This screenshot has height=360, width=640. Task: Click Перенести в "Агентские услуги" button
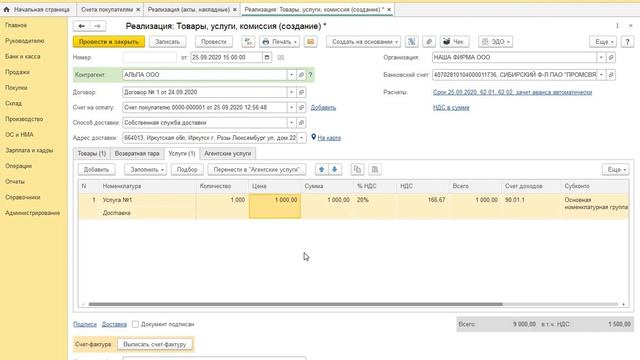pyautogui.click(x=257, y=169)
